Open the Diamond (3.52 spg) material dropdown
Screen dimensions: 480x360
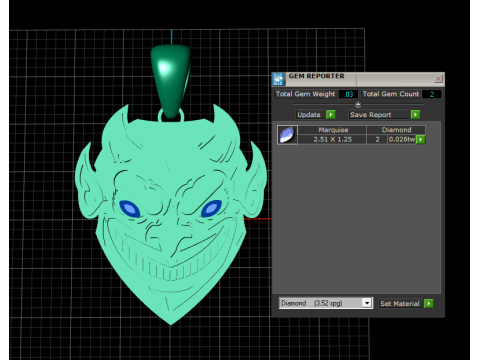click(x=367, y=303)
